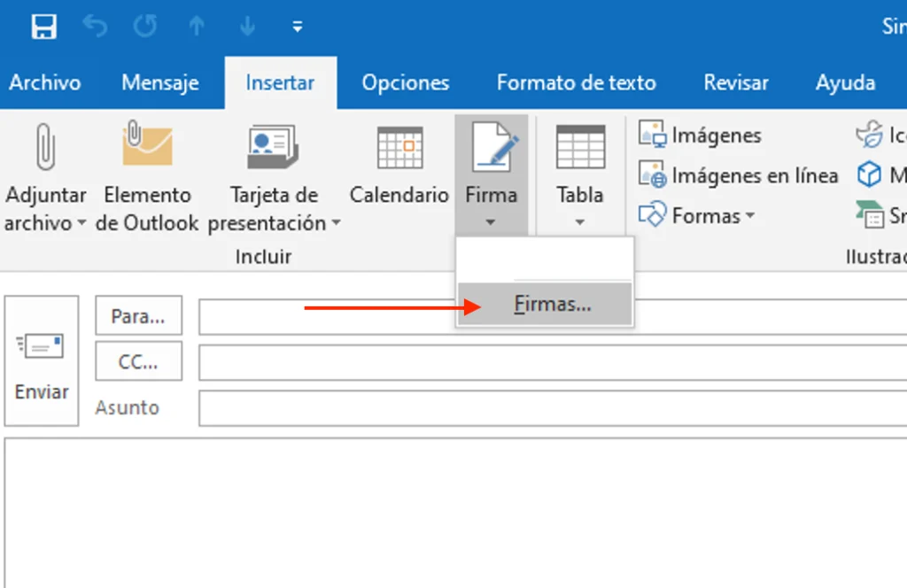Insert a Tabla from the ribbon
Screen dimensions: 907x588
580,147
